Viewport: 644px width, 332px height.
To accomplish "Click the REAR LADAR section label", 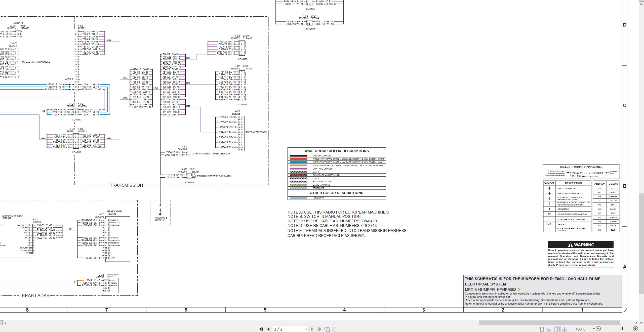I will tap(36, 296).
